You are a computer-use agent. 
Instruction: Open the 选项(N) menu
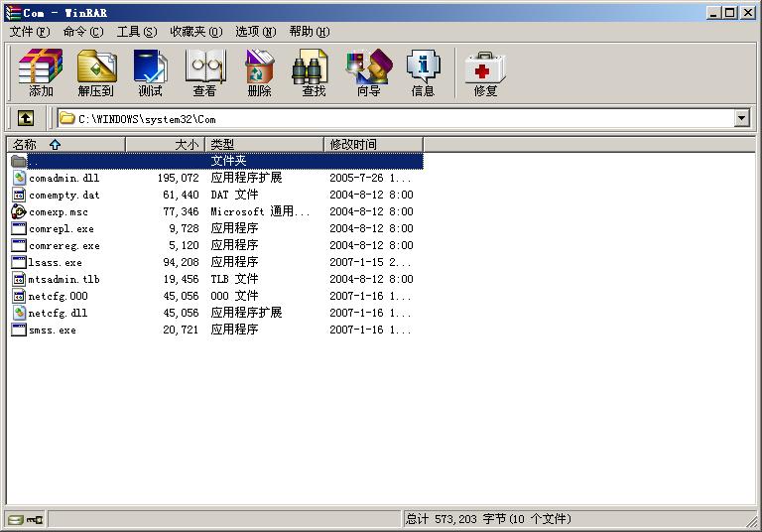coord(256,32)
